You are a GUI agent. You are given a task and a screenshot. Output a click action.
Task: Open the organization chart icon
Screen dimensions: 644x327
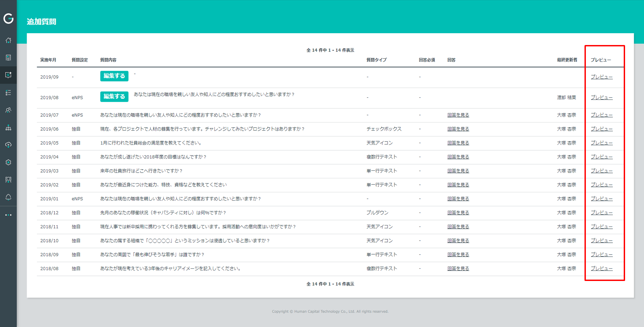coord(8,128)
